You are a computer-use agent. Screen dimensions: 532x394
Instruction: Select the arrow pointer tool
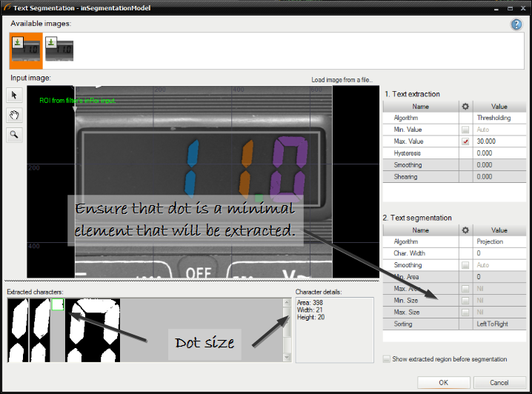coord(14,95)
